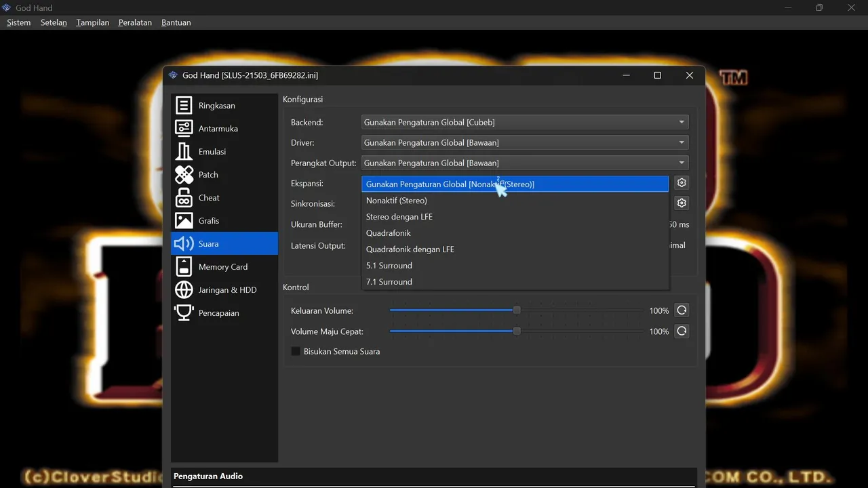
Task: Click the Emulasi sidebar icon
Action: [x=184, y=152]
